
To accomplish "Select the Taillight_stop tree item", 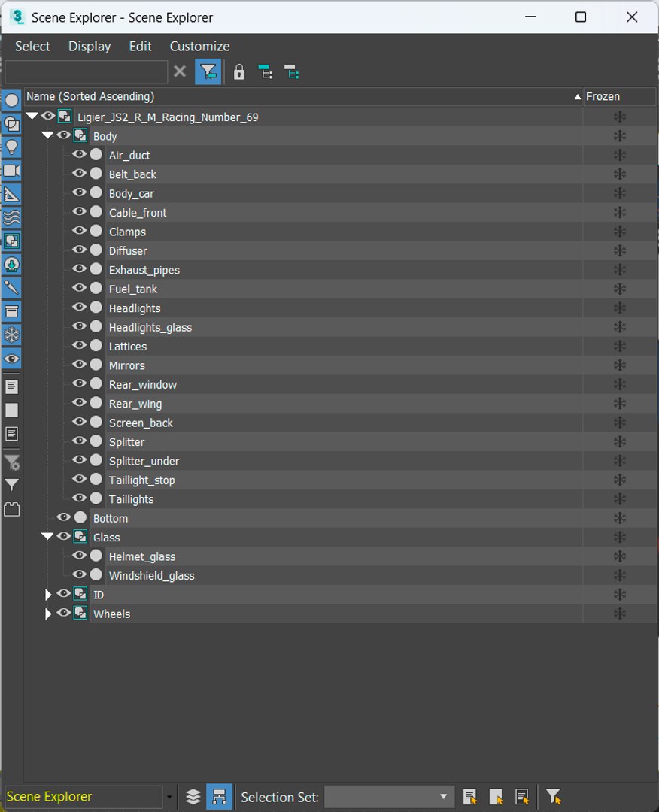I will tap(142, 480).
